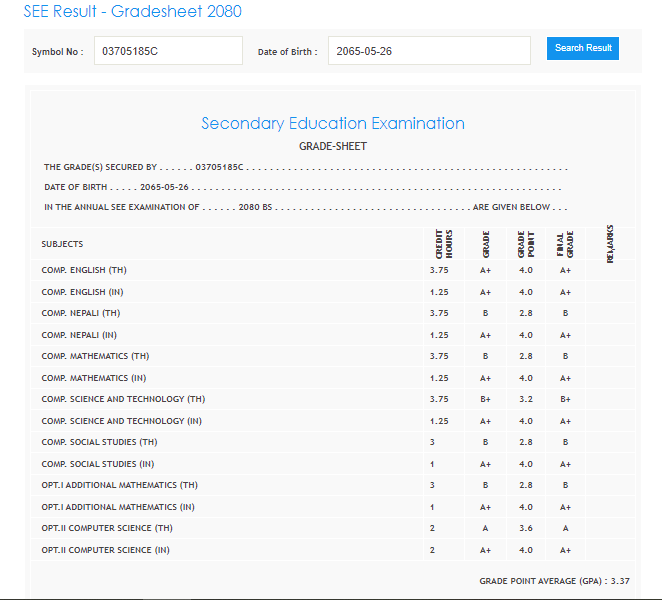Click the REMARKS column header
This screenshot has width=662, height=600.
[x=610, y=244]
